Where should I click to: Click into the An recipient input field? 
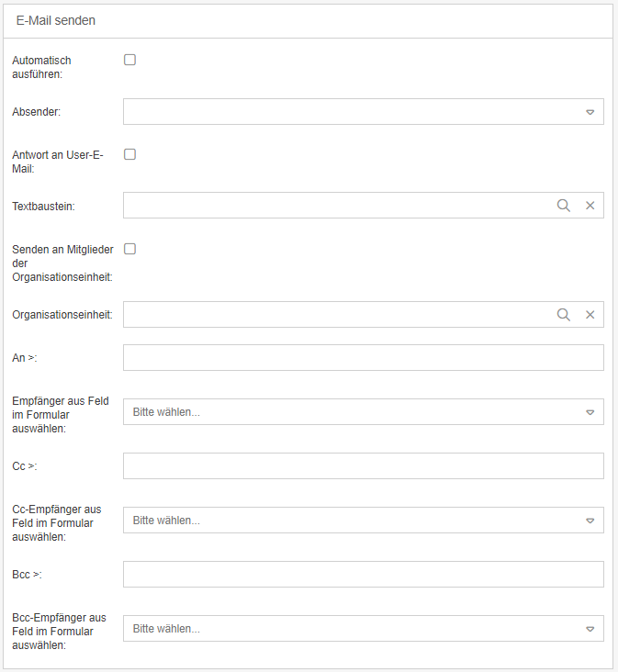click(363, 358)
